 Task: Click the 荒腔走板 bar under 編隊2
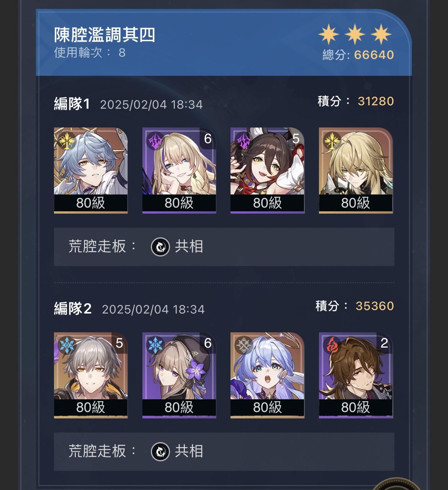click(224, 452)
